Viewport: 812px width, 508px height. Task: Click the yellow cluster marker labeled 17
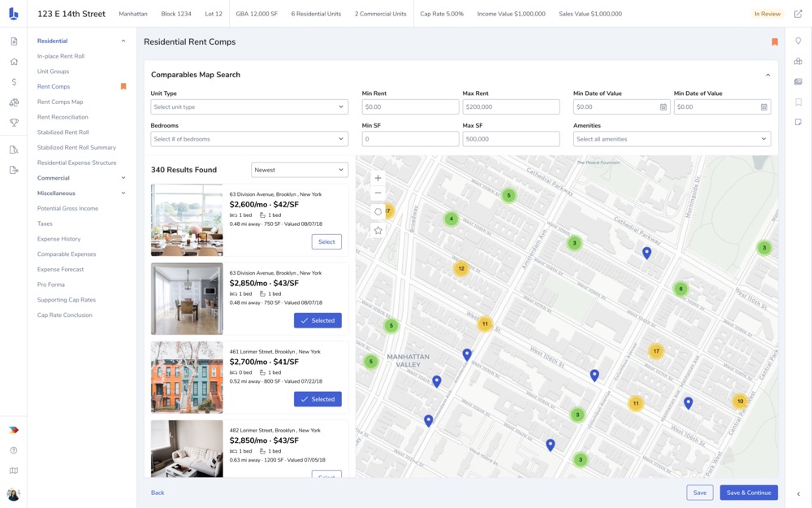655,351
